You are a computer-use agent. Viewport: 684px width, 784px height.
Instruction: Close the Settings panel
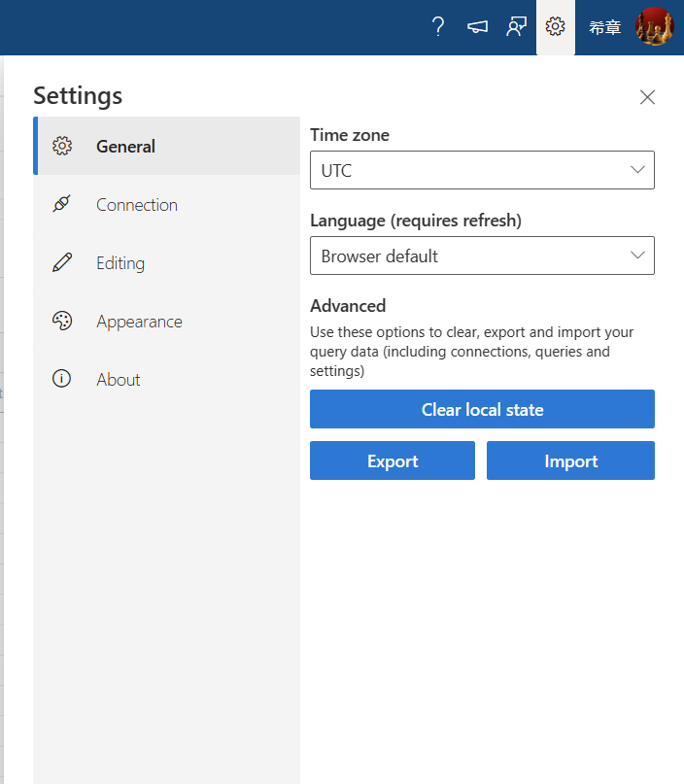pyautogui.click(x=647, y=97)
